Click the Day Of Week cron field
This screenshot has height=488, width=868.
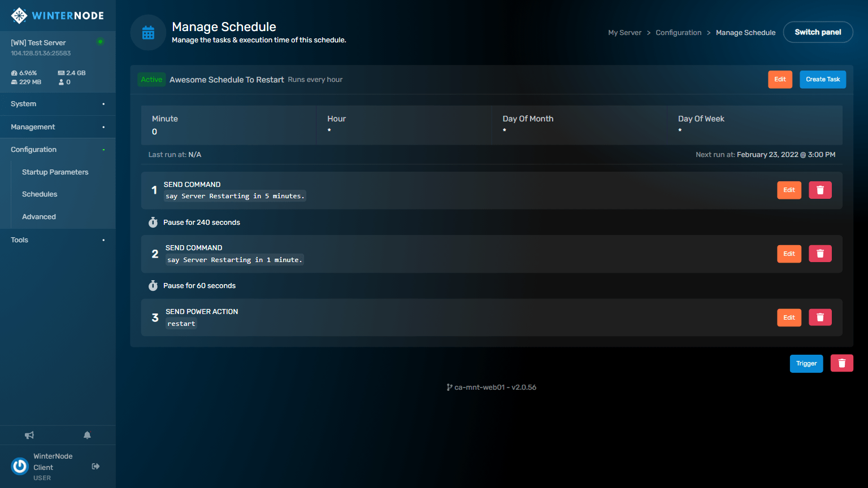pos(754,125)
